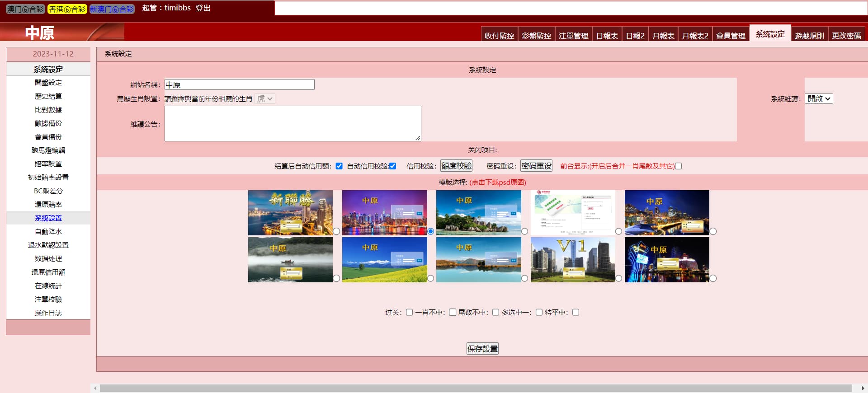Screen dimensions: 868x393
Task: Toggle 结算后自动信用额 checkbox
Action: tap(339, 166)
